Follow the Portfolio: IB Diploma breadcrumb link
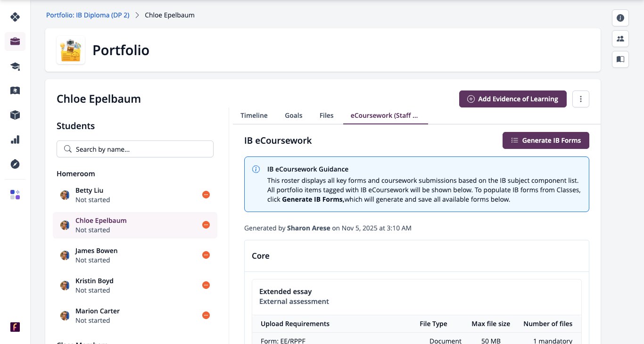Viewport: 644px width, 344px height. 88,15
